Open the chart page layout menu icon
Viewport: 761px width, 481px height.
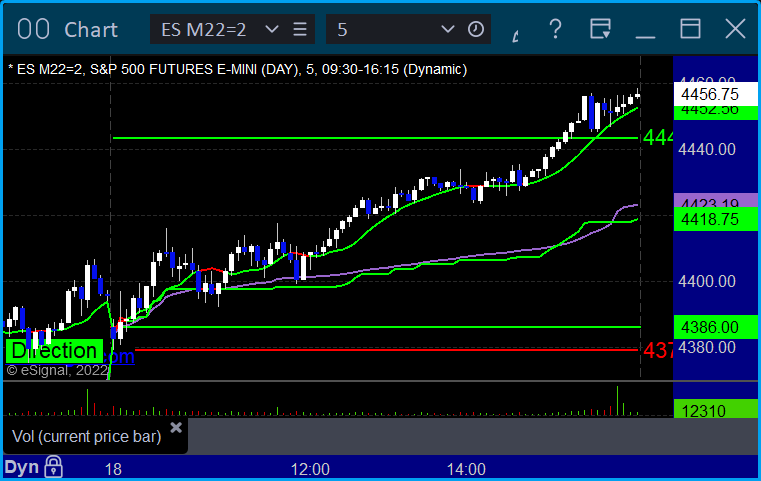point(600,29)
